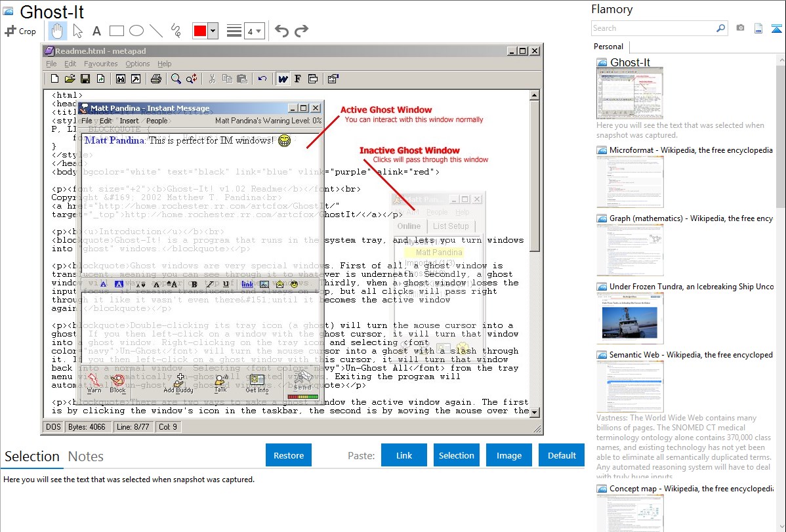
Task: Open People menu in the Instant Message window
Action: (157, 121)
